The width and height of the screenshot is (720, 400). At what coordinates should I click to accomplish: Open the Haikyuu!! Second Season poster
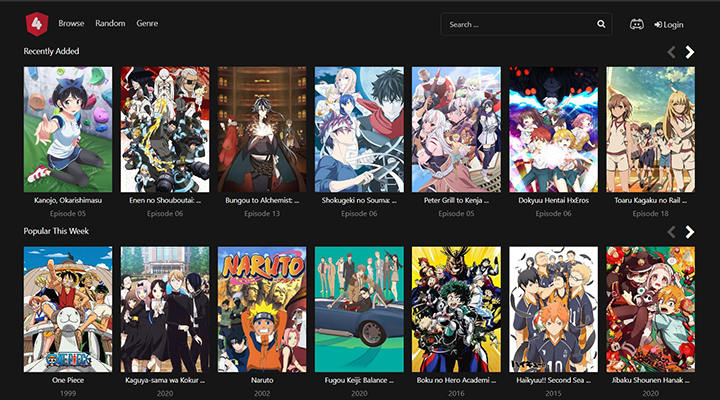[553, 309]
